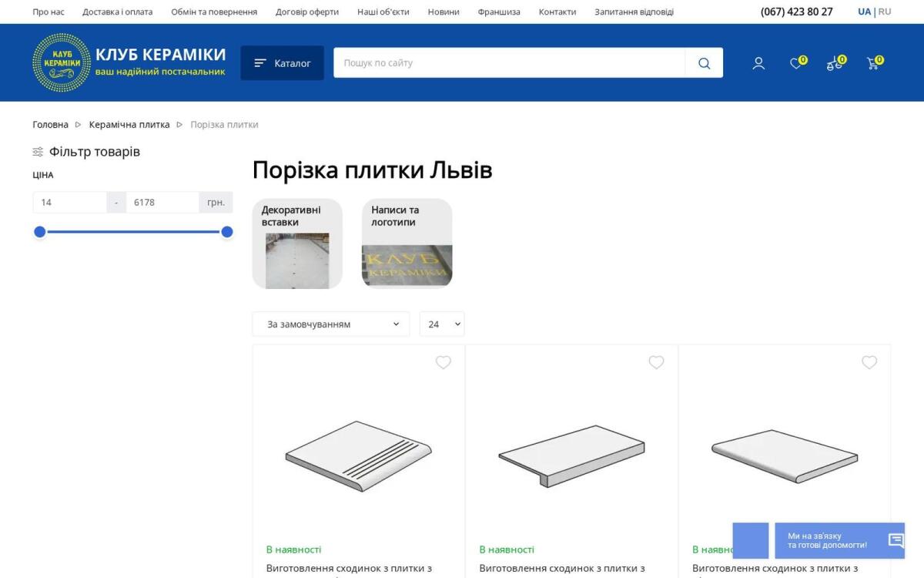
Task: Open the chat message icon
Action: 896,540
